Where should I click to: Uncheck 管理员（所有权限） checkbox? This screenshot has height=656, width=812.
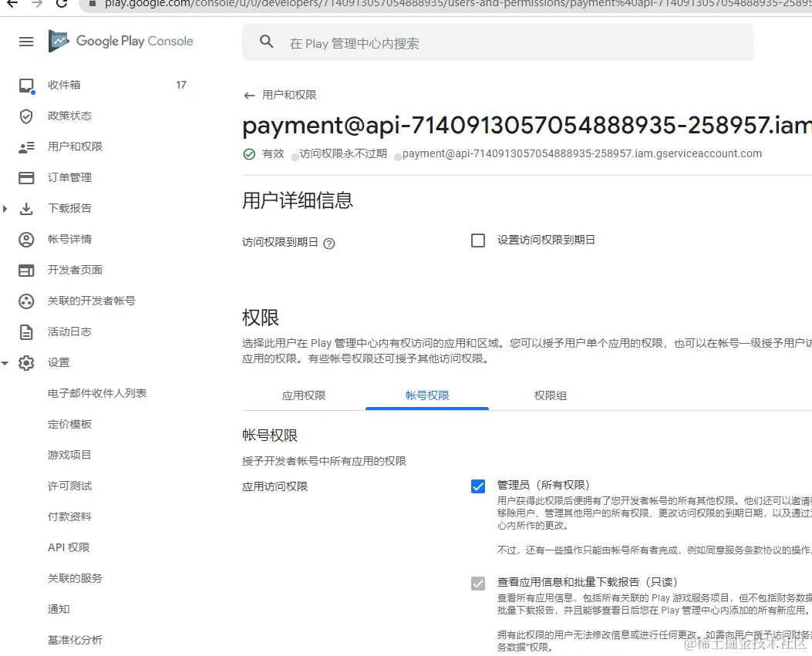[478, 486]
